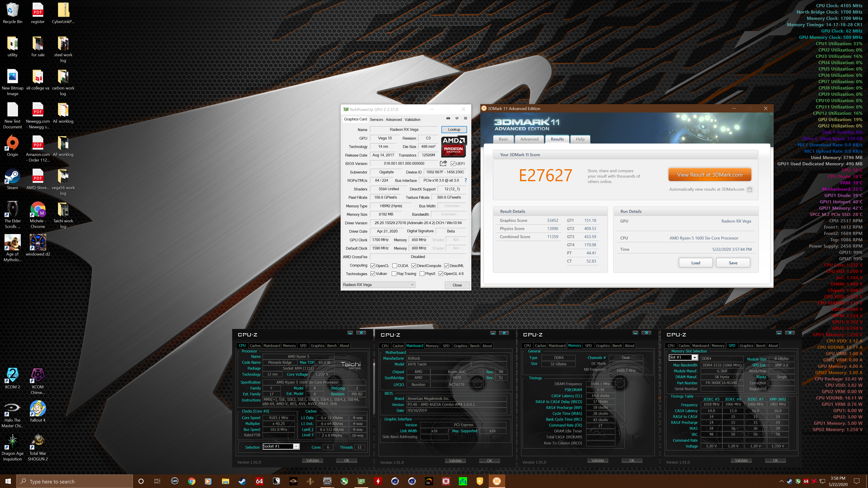
Task: Toggle the PhysX checkbox
Action: (x=422, y=274)
